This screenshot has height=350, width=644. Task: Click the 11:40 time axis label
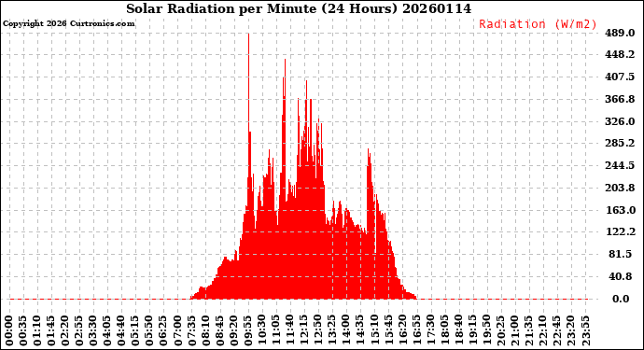point(290,330)
